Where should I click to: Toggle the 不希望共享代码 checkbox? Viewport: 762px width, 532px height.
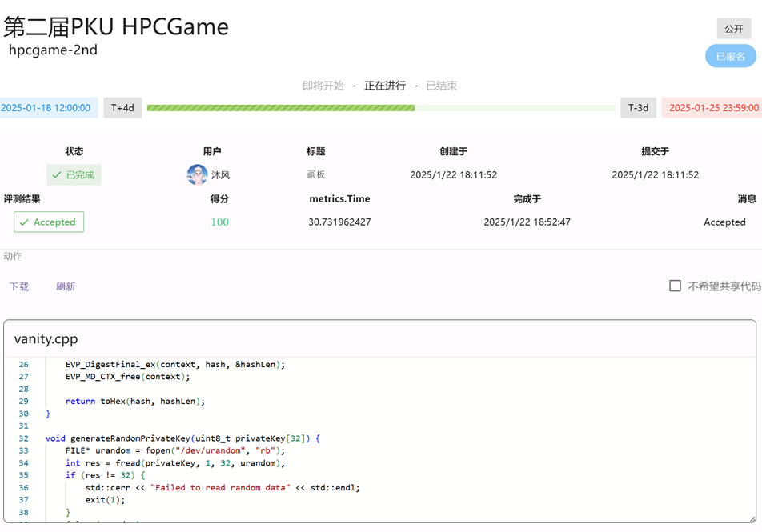675,286
